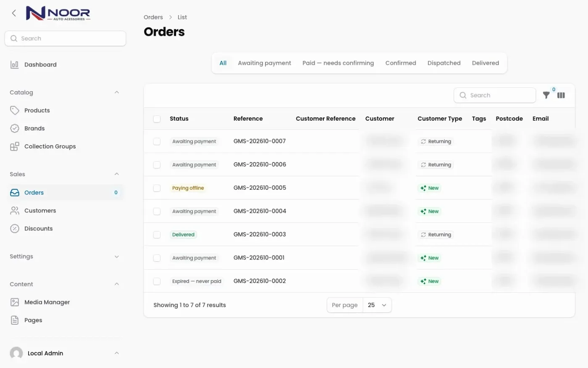Select checkbox for order GMS-202610-0005
The width and height of the screenshot is (588, 368).
coord(157,188)
